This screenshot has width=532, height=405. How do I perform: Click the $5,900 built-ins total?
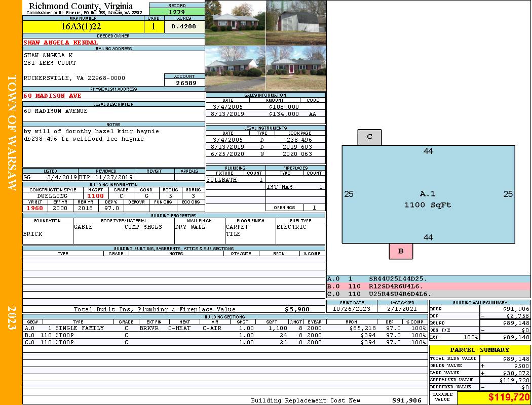(297, 309)
